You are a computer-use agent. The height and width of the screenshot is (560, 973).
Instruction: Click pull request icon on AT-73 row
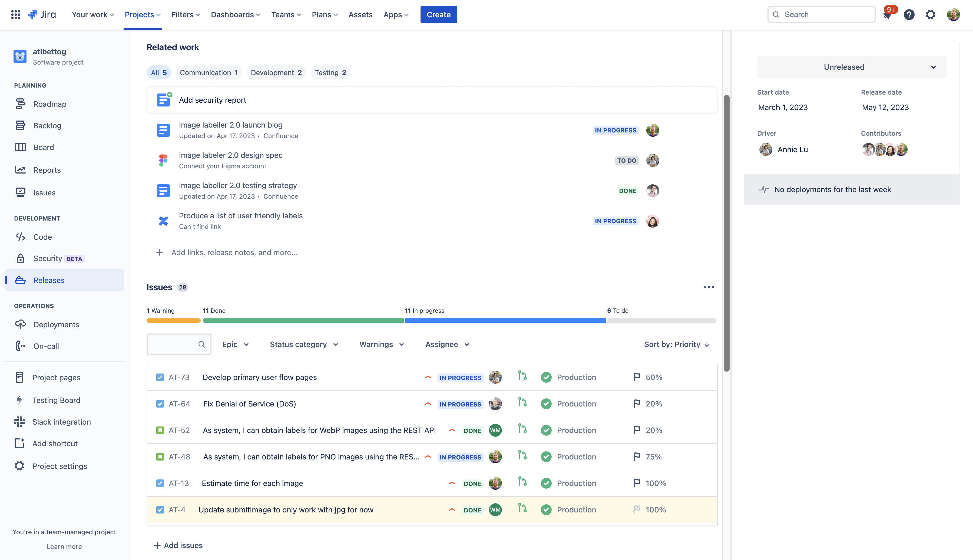(522, 376)
